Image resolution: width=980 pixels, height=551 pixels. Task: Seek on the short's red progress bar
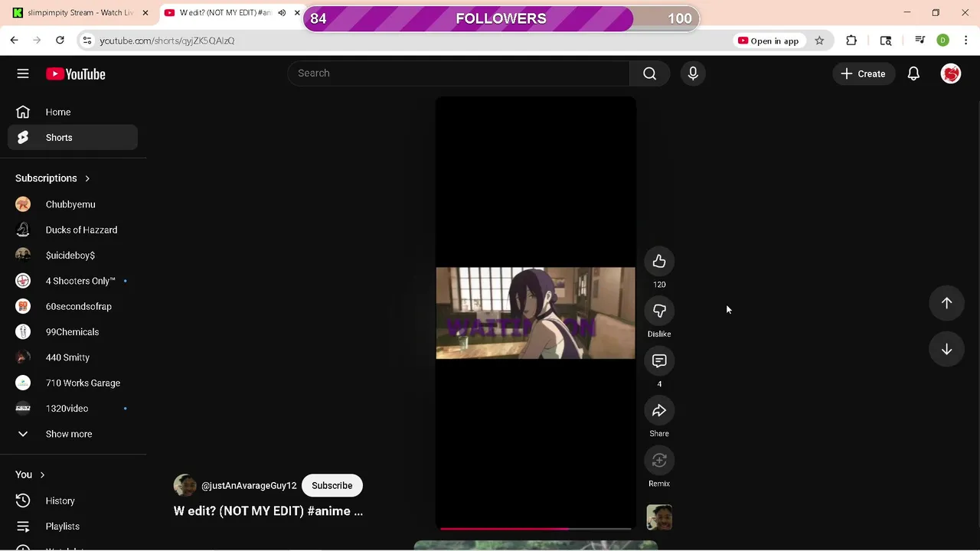click(535, 528)
